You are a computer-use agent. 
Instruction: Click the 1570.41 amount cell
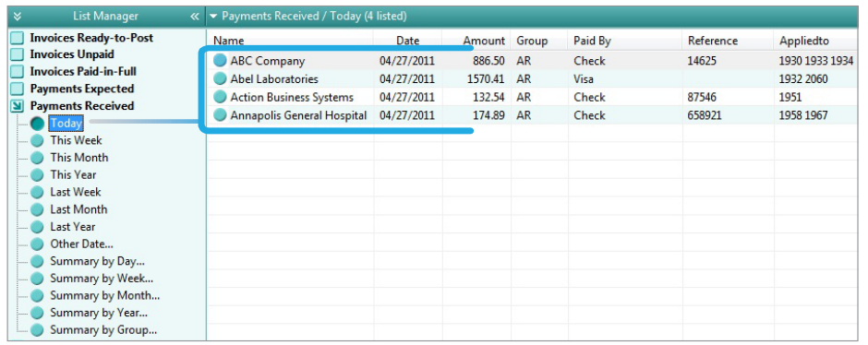click(x=486, y=79)
